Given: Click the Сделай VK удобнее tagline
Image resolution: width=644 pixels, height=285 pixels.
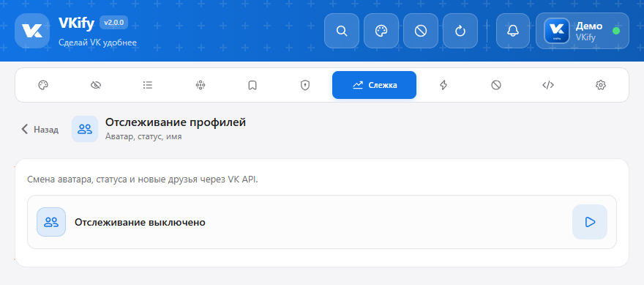Looking at the screenshot, I should (x=98, y=42).
